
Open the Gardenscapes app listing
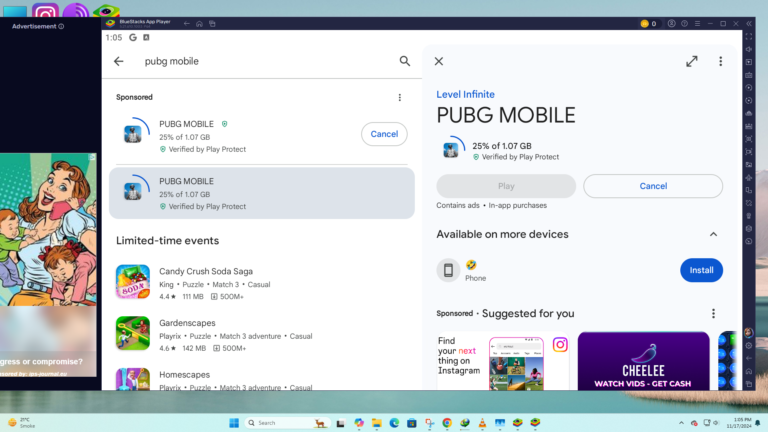tap(262, 335)
